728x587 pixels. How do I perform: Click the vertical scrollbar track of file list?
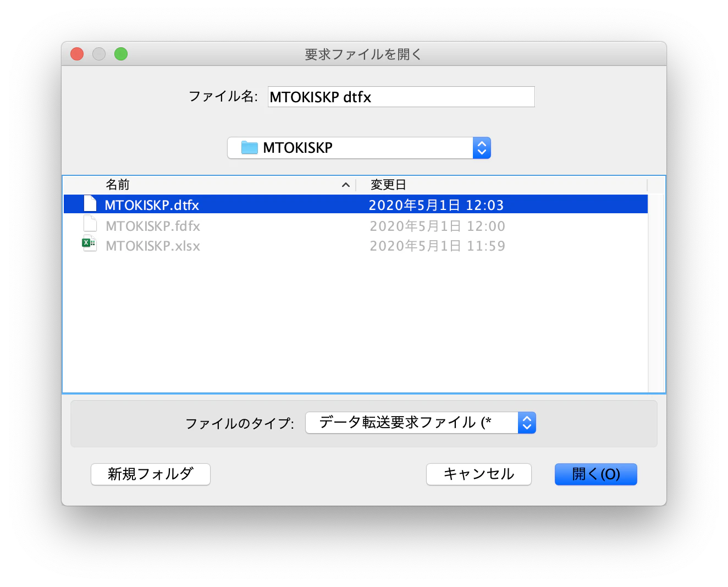(x=657, y=292)
